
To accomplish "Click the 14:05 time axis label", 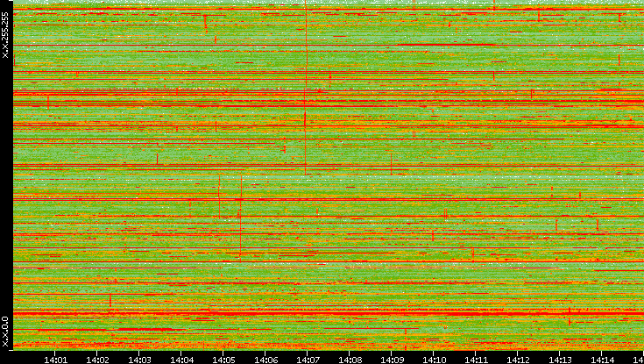I will point(223,360).
